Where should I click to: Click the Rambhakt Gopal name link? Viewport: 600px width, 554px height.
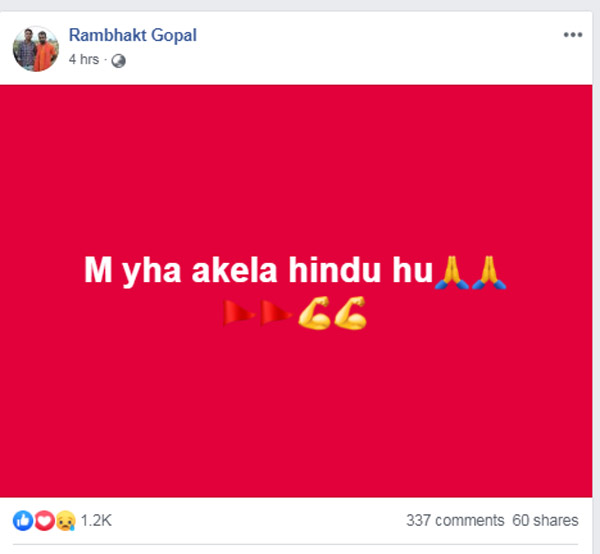point(132,36)
